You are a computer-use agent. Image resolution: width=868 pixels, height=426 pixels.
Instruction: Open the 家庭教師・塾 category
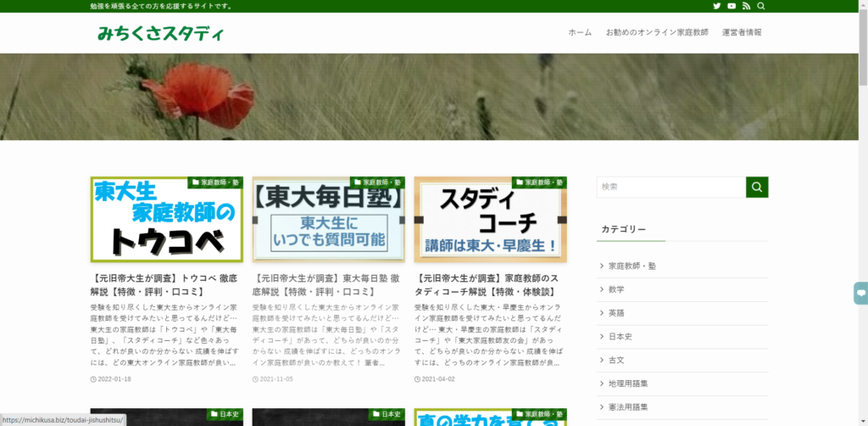(x=632, y=266)
